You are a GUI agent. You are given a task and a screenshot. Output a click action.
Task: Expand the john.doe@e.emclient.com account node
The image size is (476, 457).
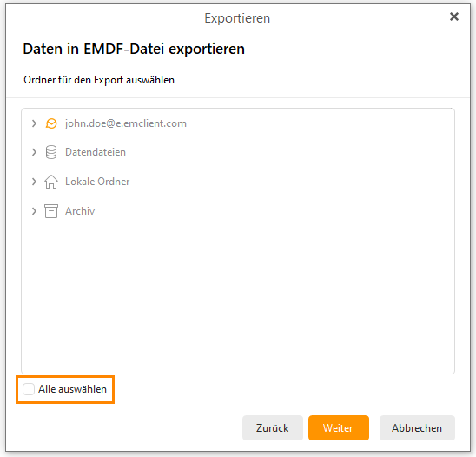pos(34,123)
